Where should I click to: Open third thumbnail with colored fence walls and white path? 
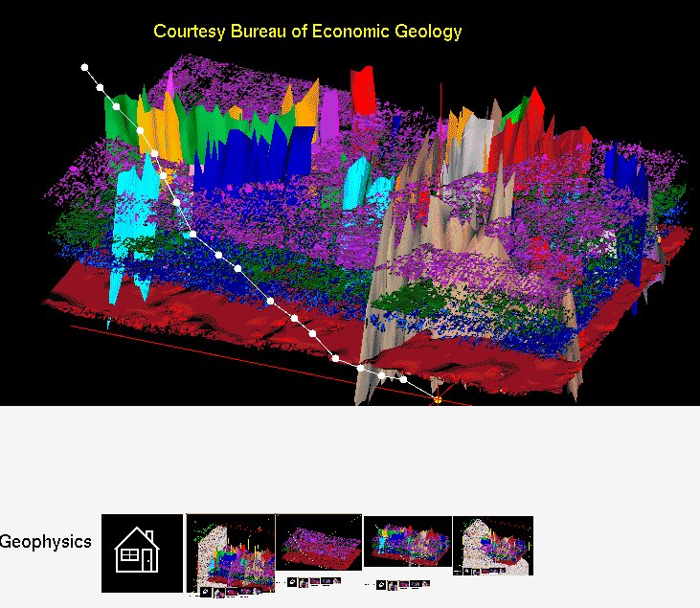click(x=408, y=542)
